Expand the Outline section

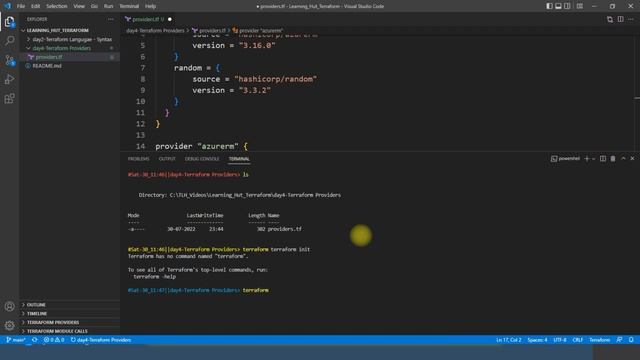(69, 305)
